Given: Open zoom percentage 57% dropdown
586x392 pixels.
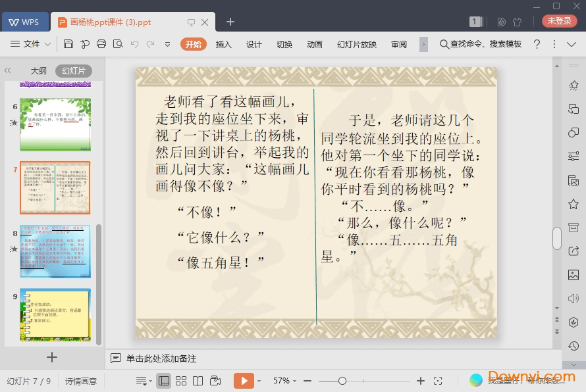Looking at the screenshot, I should tap(285, 381).
